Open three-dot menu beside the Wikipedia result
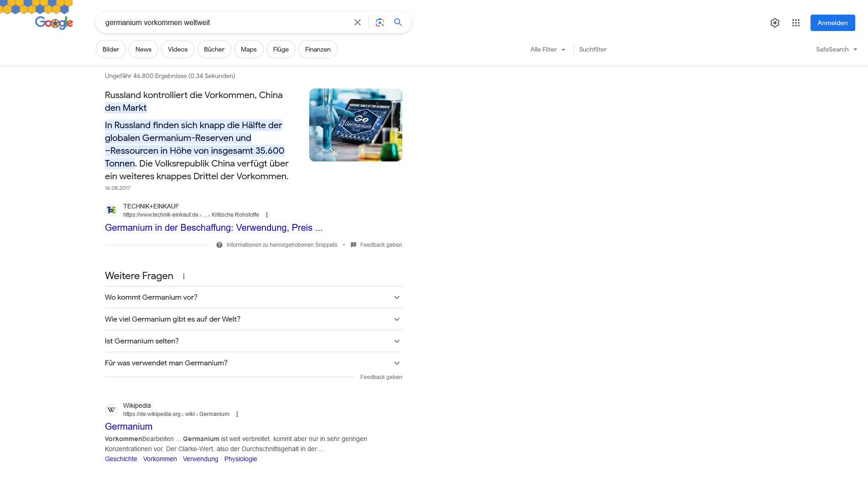Screen dimensions: 868x478 237,414
